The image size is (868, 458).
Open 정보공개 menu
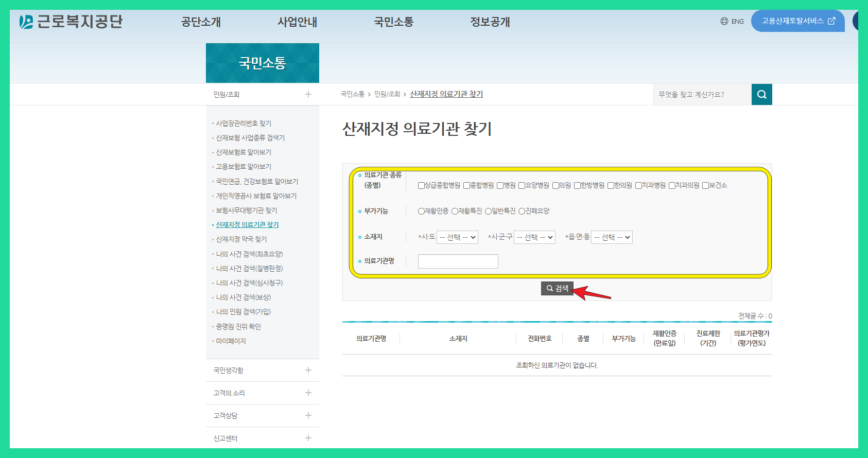(x=490, y=22)
